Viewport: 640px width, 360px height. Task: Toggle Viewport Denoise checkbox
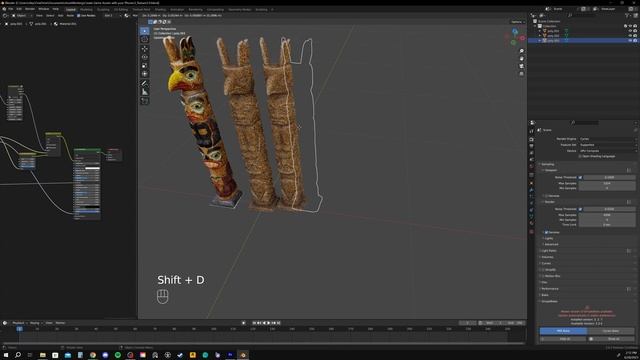547,196
